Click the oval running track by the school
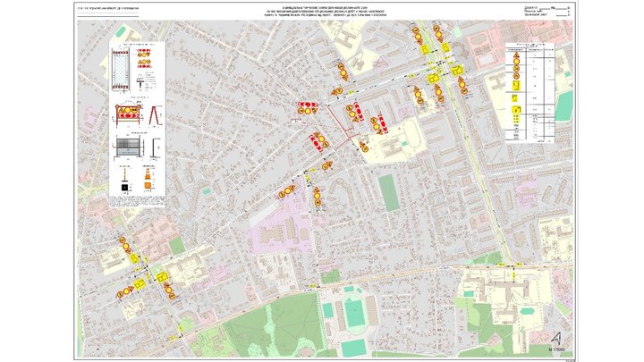The image size is (644, 362). pos(412,132)
